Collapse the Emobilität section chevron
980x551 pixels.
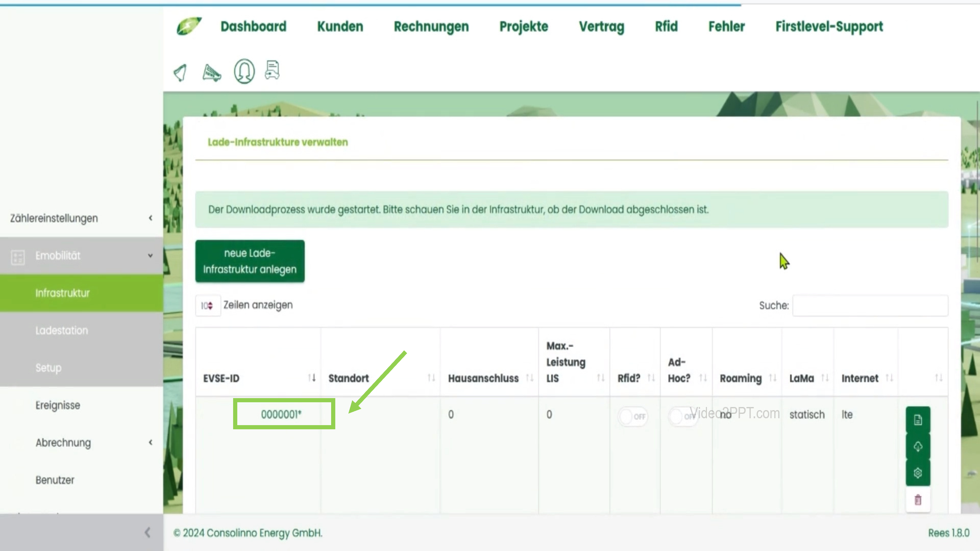150,256
